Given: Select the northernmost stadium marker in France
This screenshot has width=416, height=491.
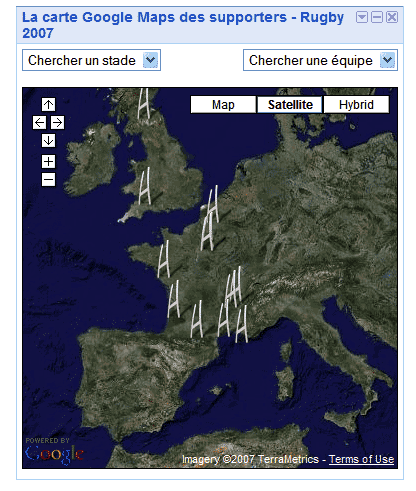Looking at the screenshot, I should click(213, 205).
